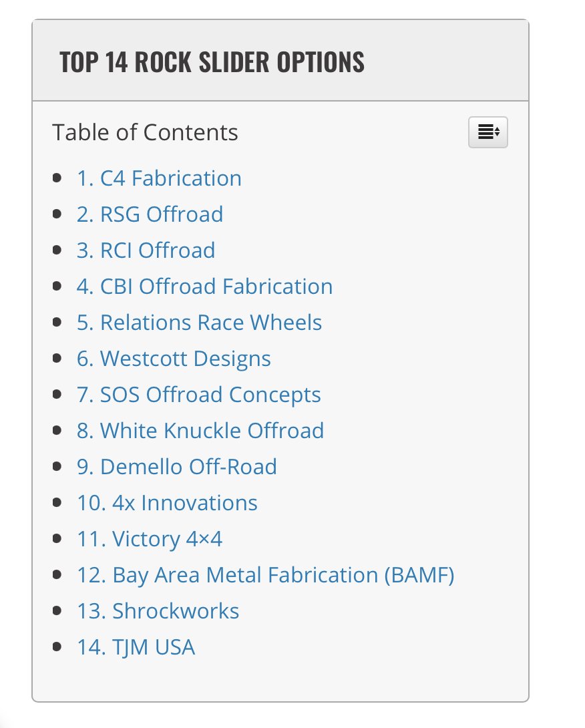Viewport: 585px width, 728px height.
Task: Open Relations Race Wheels section
Action: coord(199,323)
